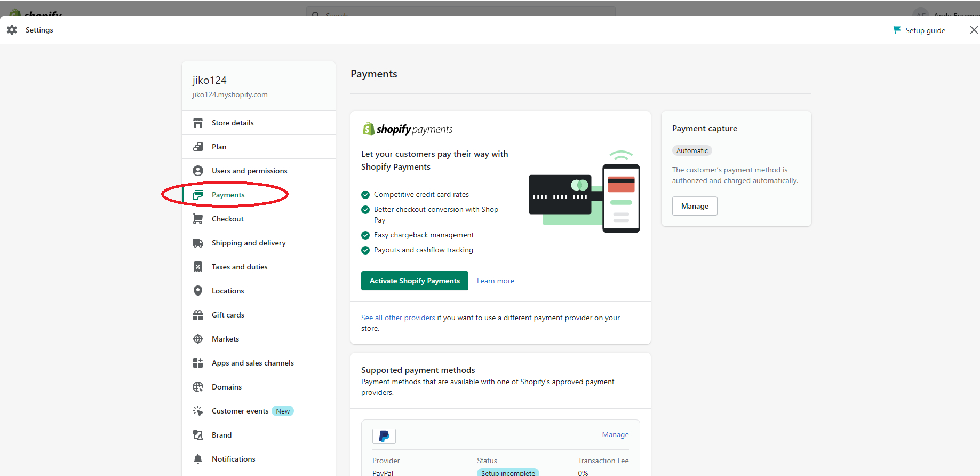Viewport: 980px width, 476px height.
Task: Click Manage button under Payment capture
Action: [x=695, y=206]
